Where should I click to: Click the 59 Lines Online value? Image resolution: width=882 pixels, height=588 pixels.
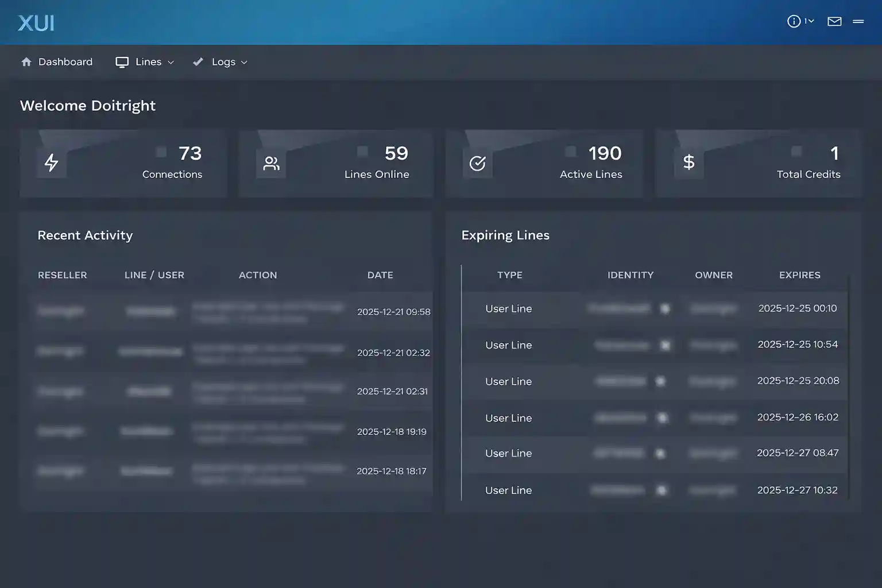396,153
